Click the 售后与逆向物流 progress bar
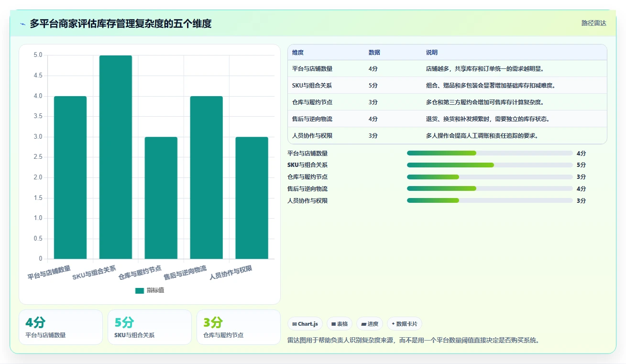This screenshot has width=626, height=364. click(x=490, y=189)
